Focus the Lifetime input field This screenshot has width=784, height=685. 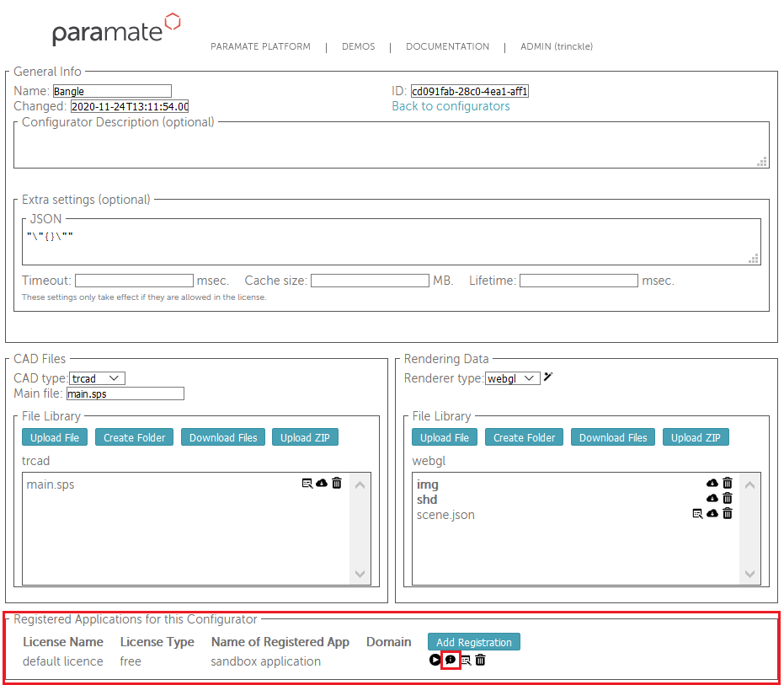[579, 281]
